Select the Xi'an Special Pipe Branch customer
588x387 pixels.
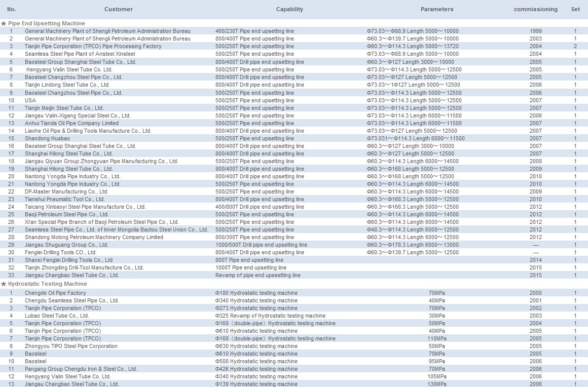point(101,222)
